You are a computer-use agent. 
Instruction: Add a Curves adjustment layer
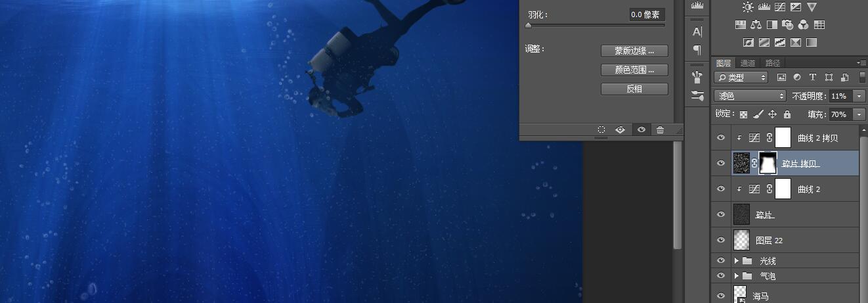[x=779, y=7]
